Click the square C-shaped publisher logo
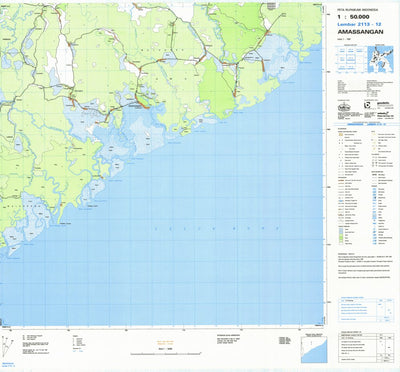The image size is (400, 372). [367, 106]
